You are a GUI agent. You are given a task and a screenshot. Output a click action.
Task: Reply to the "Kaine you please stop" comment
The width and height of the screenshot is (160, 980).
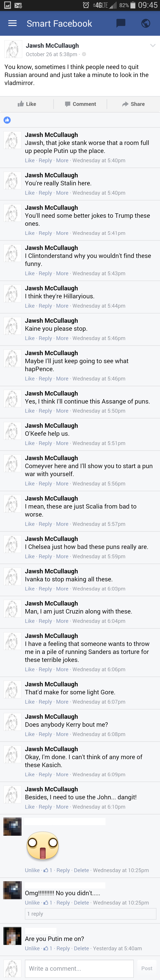tap(45, 338)
